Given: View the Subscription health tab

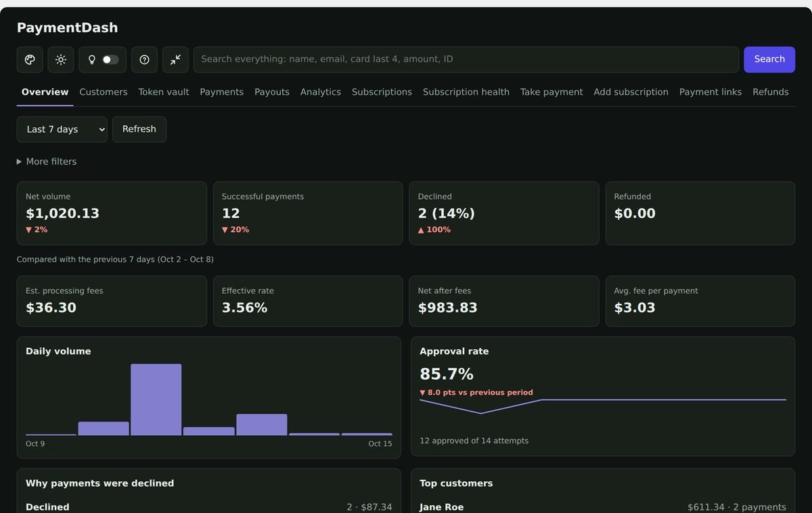Looking at the screenshot, I should tap(466, 92).
